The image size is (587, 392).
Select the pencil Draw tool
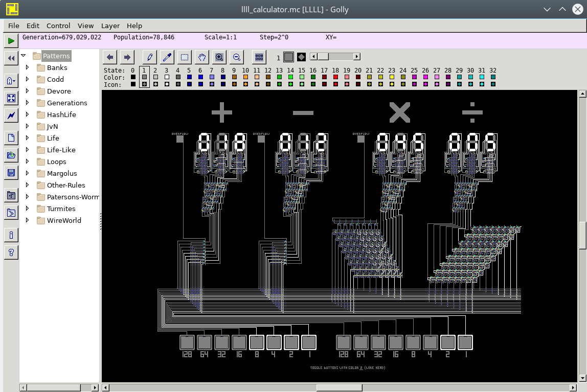coord(149,57)
